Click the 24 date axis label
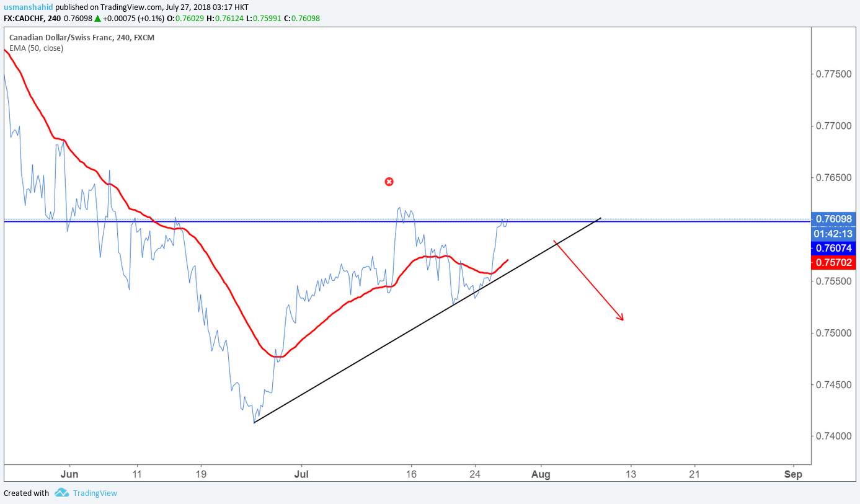 pyautogui.click(x=475, y=474)
